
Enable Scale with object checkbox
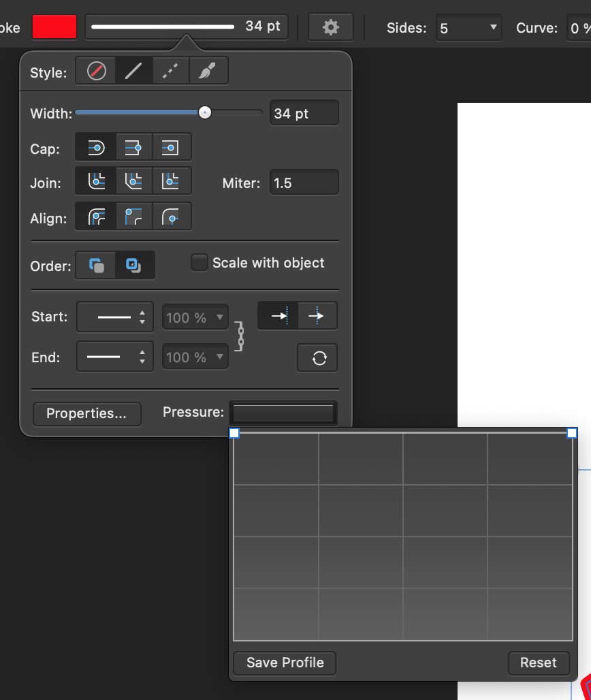tap(199, 263)
